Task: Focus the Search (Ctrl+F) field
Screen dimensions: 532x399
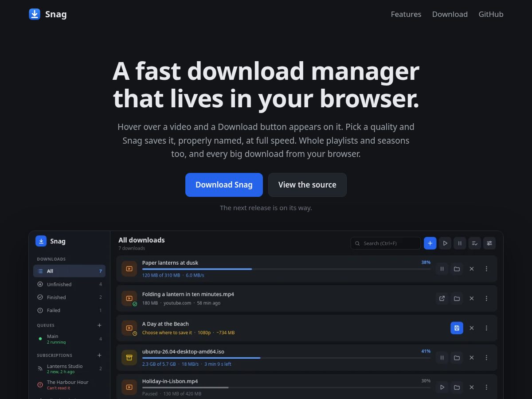Action: (x=385, y=243)
